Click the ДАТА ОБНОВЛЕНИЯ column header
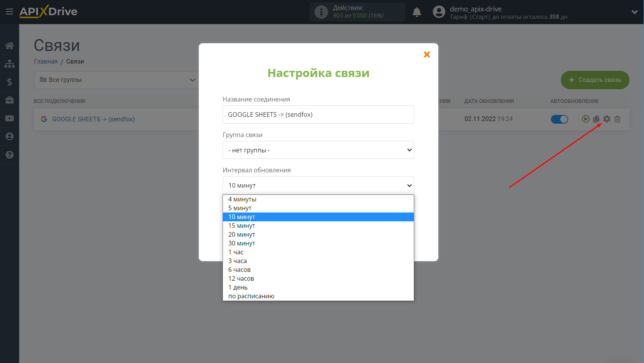644x363 pixels. 489,101
